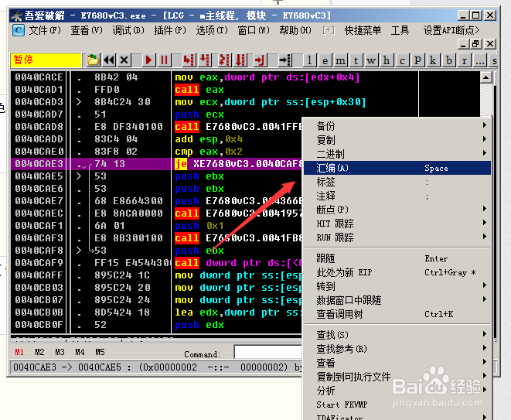Choose 标签 context menu entry
Viewport: 511px width, 420px height.
pos(397,182)
